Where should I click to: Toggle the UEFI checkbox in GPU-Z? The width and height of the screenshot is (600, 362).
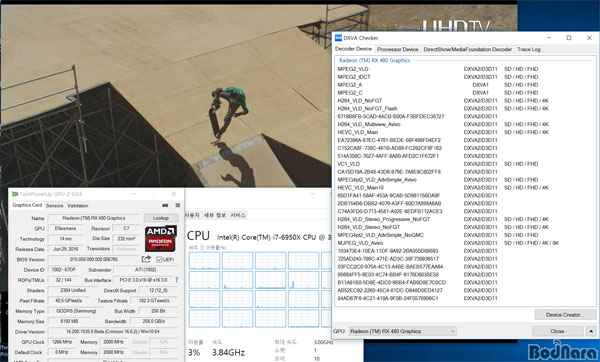tap(159, 259)
